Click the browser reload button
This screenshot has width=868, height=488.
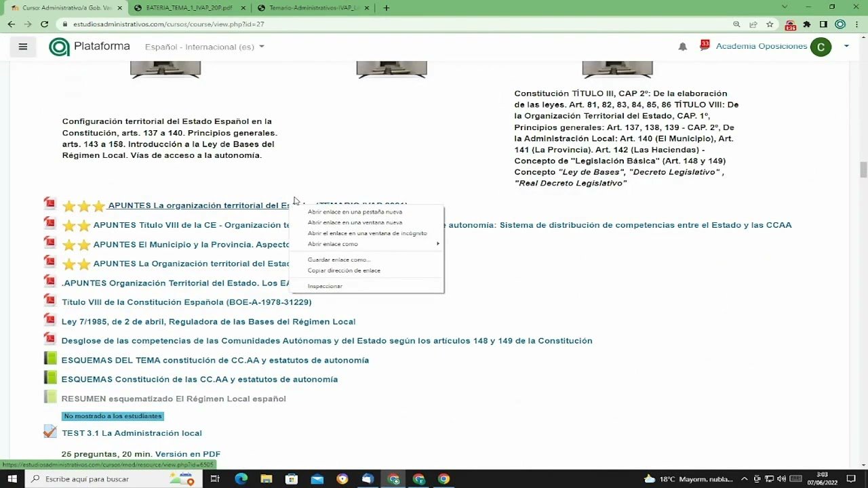(45, 24)
